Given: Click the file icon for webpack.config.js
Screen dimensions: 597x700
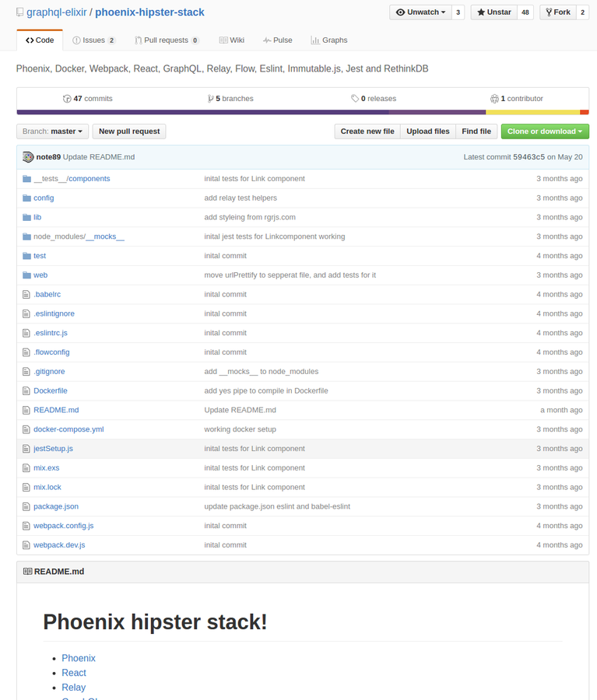Looking at the screenshot, I should click(x=26, y=526).
